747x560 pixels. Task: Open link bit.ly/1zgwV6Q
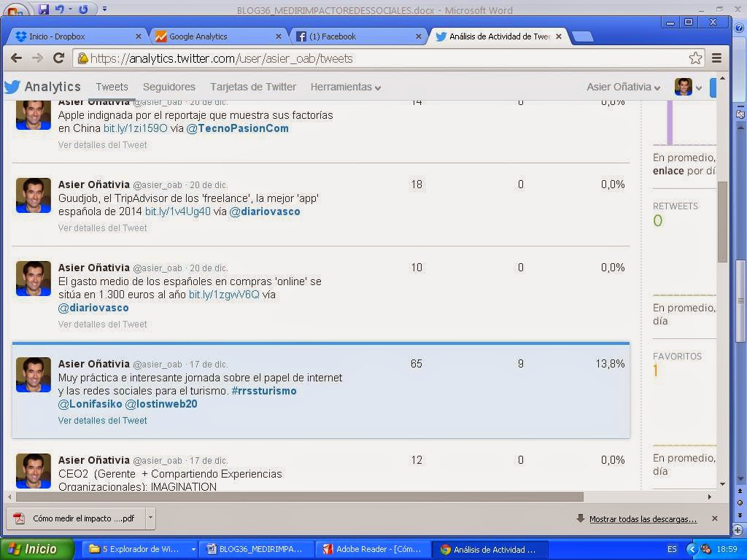tap(224, 295)
